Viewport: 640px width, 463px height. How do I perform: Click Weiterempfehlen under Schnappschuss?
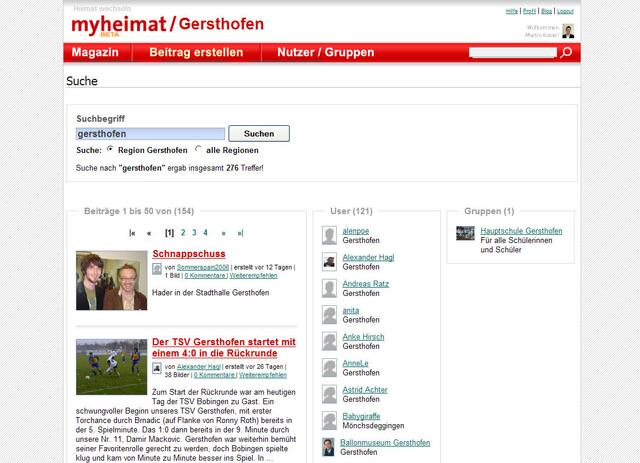pos(253,276)
